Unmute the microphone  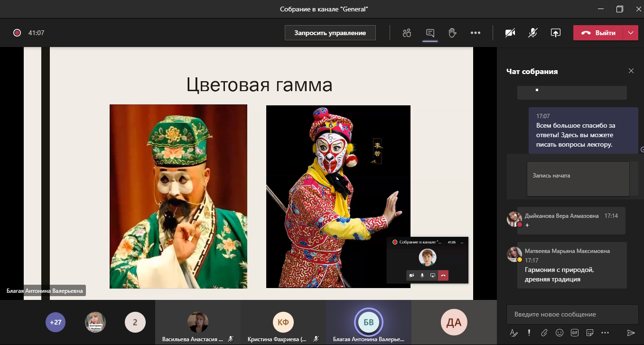point(533,33)
